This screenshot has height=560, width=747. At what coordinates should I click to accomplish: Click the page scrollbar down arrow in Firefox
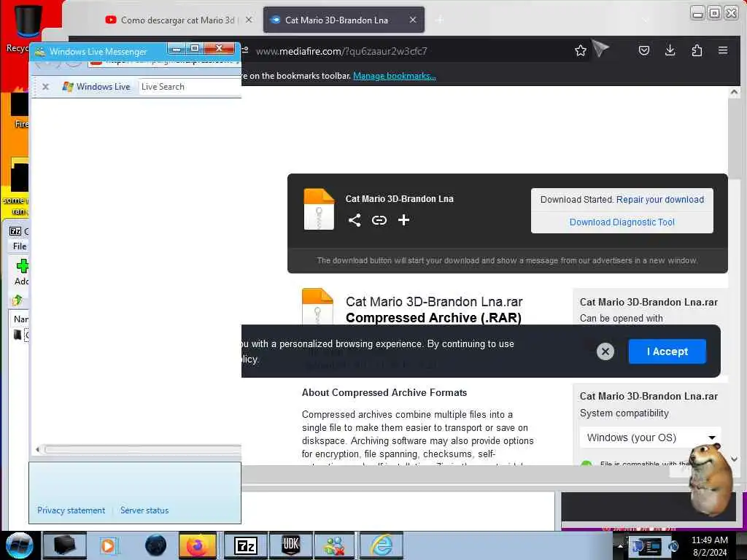pos(734,459)
